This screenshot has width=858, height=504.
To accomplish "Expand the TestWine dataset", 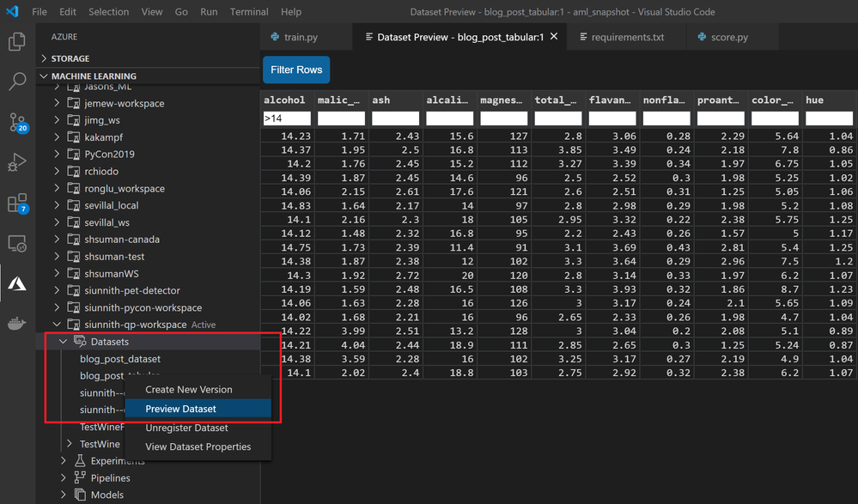I will pos(70,443).
